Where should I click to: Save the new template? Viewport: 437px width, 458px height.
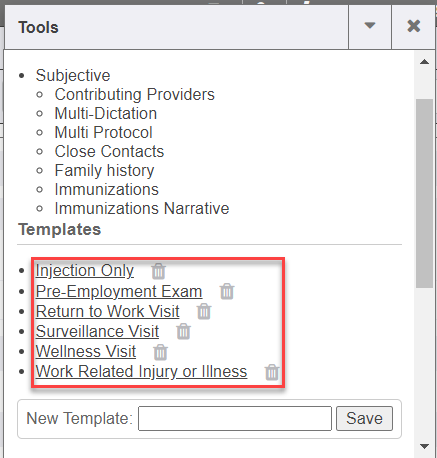pos(364,418)
